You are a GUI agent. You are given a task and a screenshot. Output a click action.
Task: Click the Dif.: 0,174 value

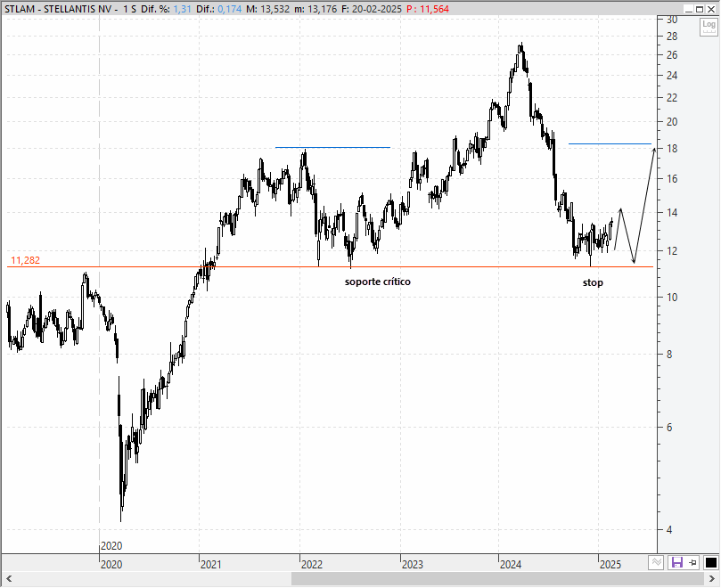(x=218, y=9)
